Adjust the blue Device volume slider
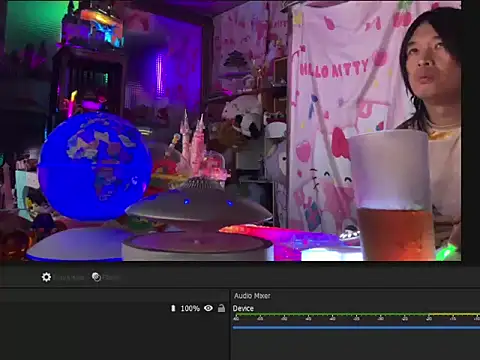The height and width of the screenshot is (360, 480). pos(356,328)
